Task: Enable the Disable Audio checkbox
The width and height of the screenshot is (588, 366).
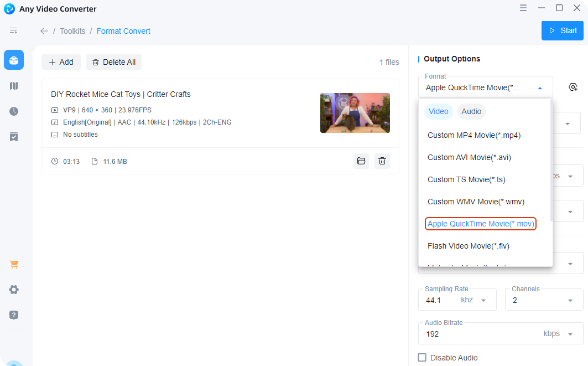Action: click(423, 358)
